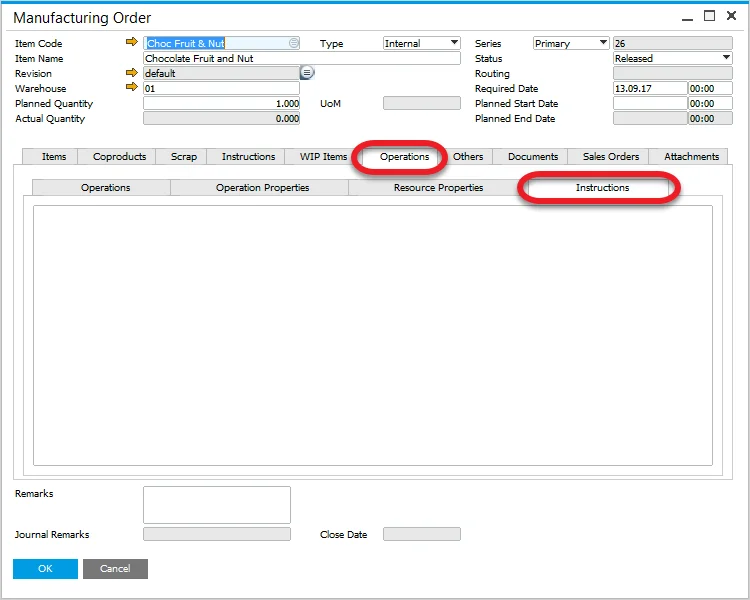750x600 pixels.
Task: Select the Sales Orders tab
Action: 610,156
